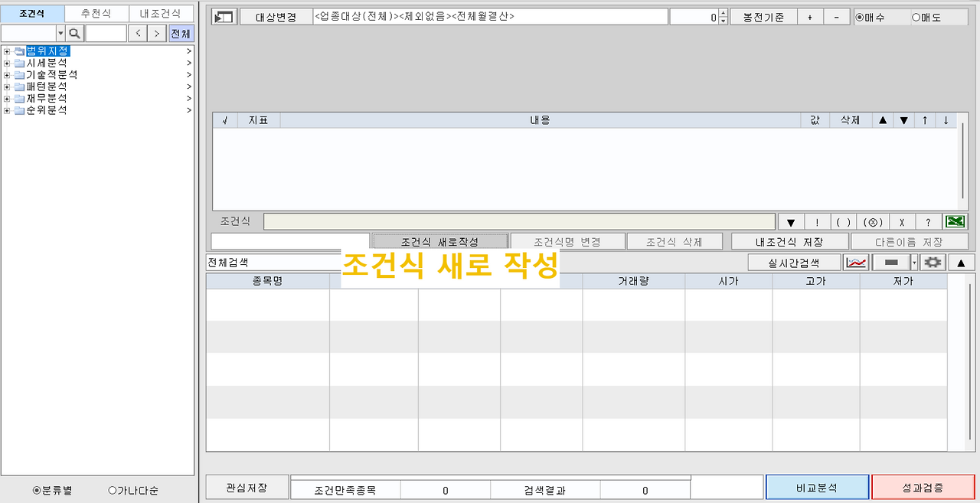Expand the 기술적분석 tree folder
Image resolution: width=980 pixels, height=503 pixels.
[x=7, y=75]
